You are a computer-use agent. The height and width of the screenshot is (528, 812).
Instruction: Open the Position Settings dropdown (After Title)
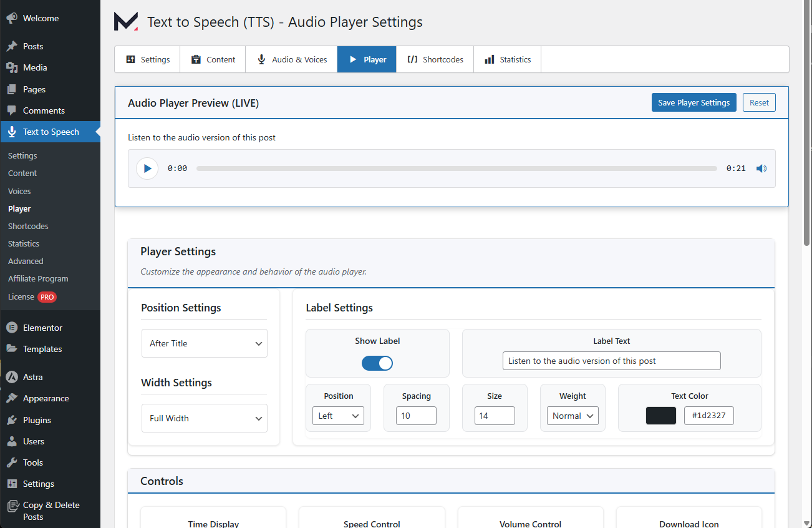point(205,343)
